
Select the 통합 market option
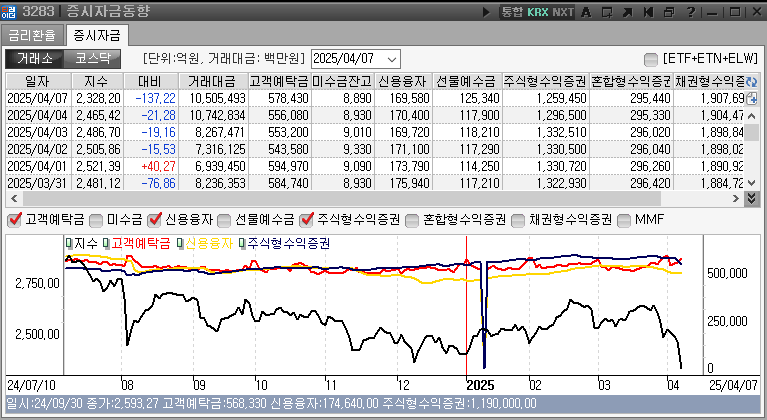(512, 12)
